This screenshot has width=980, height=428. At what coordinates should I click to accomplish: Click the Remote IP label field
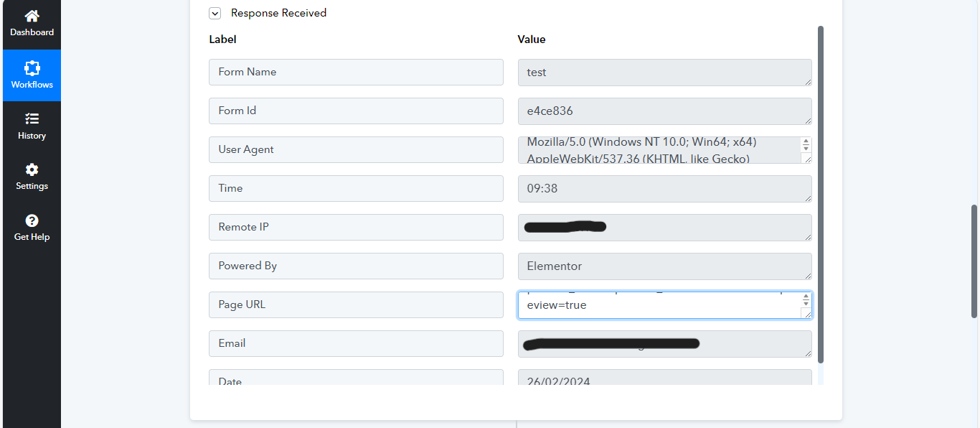(356, 227)
